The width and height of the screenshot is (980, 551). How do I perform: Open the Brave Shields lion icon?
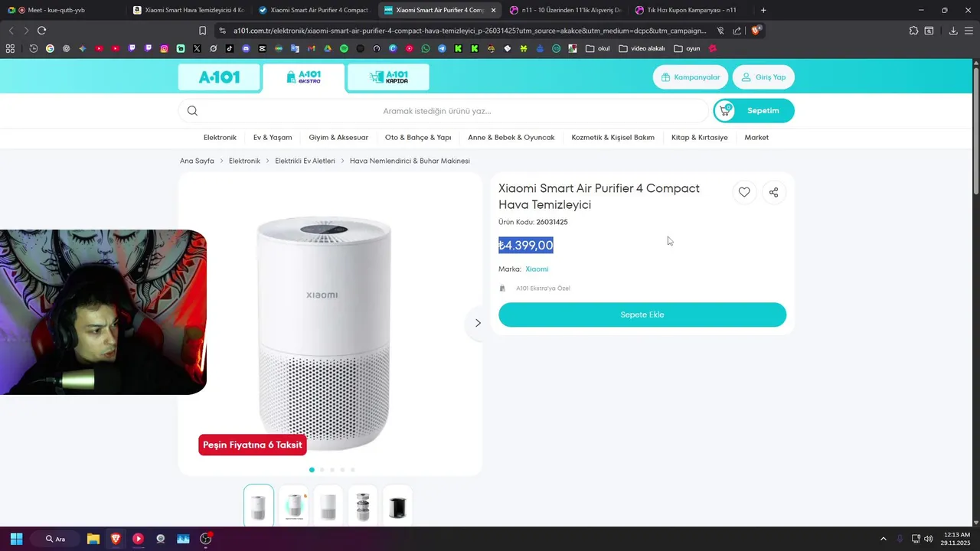[756, 31]
